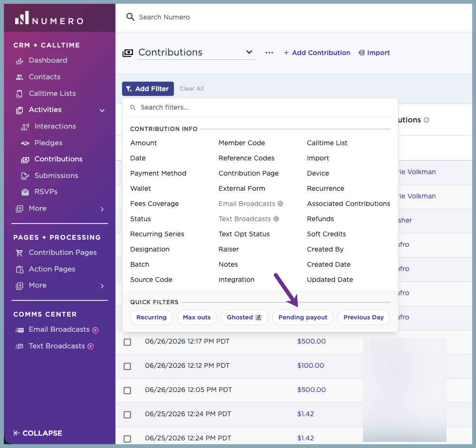
Task: Focus the Search Numero field
Action: click(164, 17)
